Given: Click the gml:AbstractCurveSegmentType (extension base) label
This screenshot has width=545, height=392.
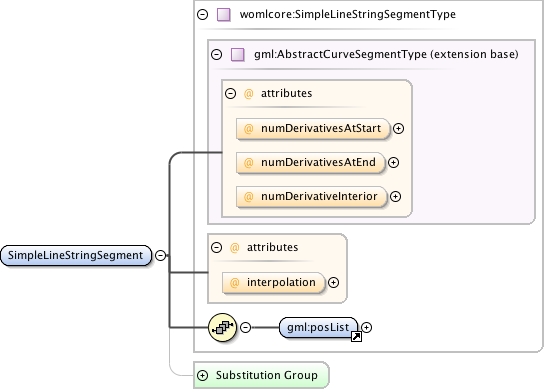Looking at the screenshot, I should pos(386,55).
